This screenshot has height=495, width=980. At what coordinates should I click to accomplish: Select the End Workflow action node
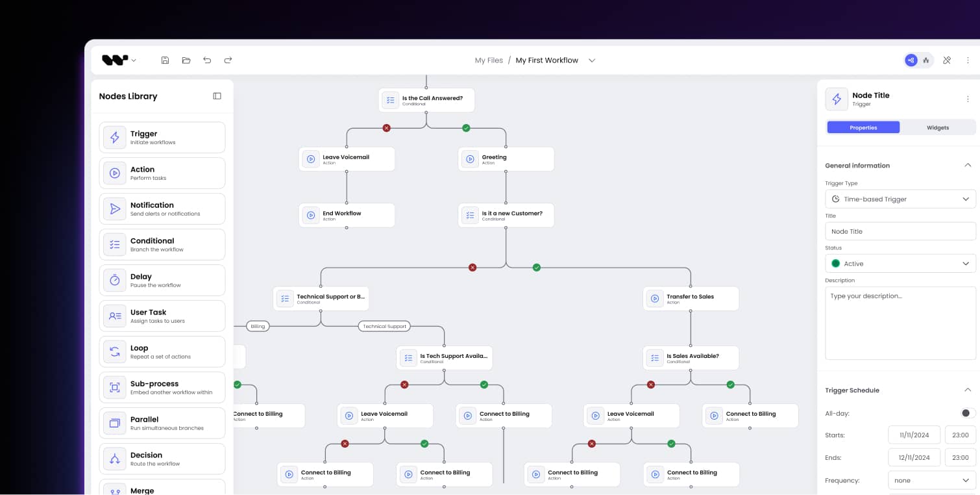tap(347, 215)
